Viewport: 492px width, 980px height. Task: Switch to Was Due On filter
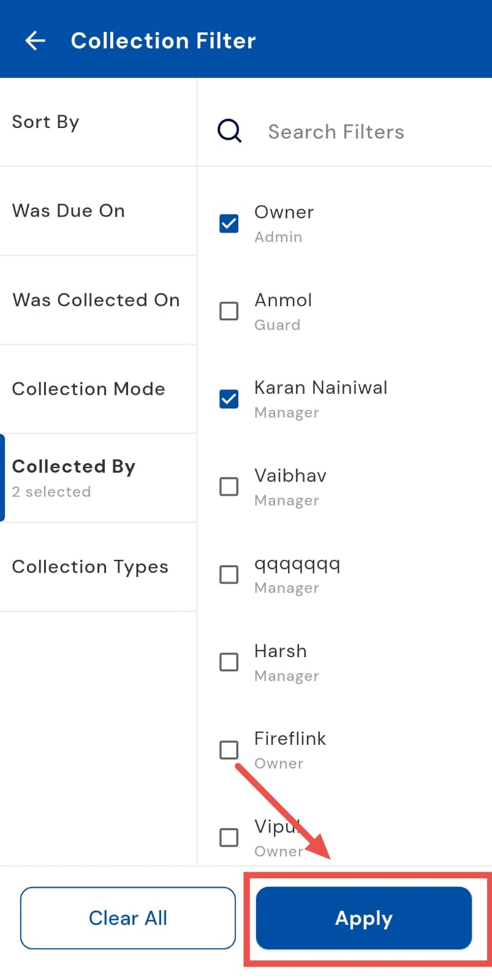[98, 211]
